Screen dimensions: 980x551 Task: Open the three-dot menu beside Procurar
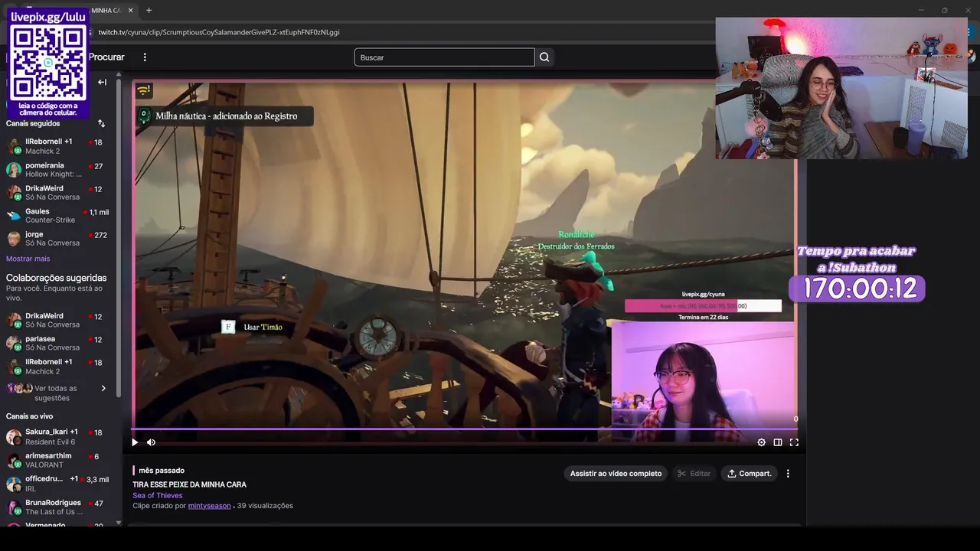[x=145, y=57]
